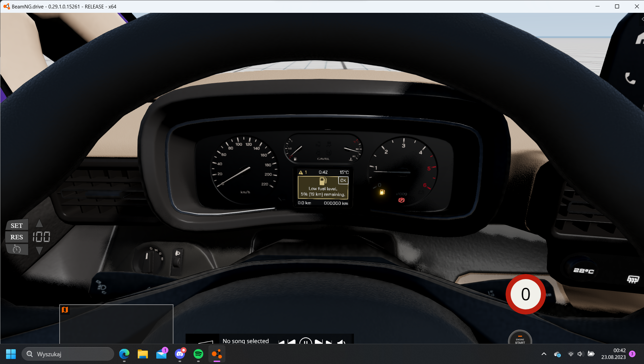This screenshot has width=644, height=364.
Task: Open Windows Start menu
Action: (11, 354)
